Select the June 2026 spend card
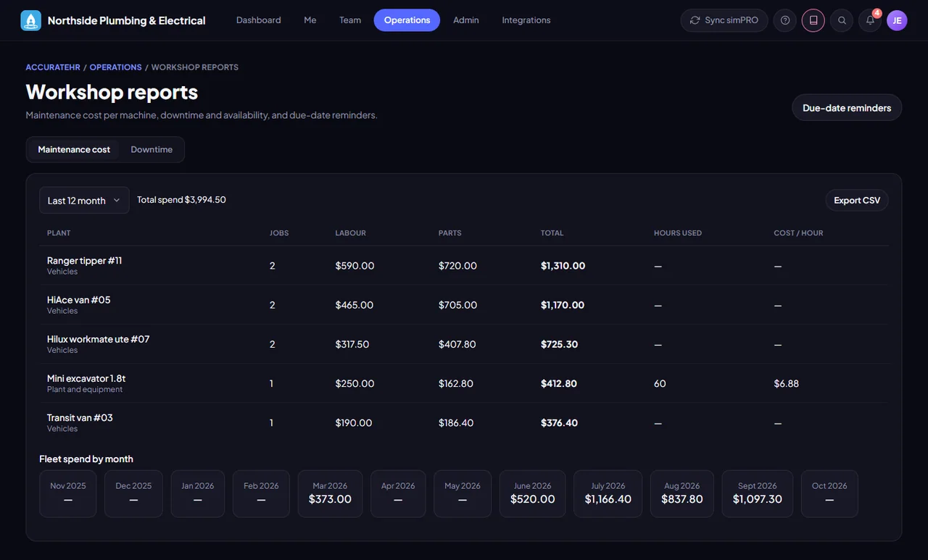Viewport: 928px width, 560px height. tap(532, 494)
